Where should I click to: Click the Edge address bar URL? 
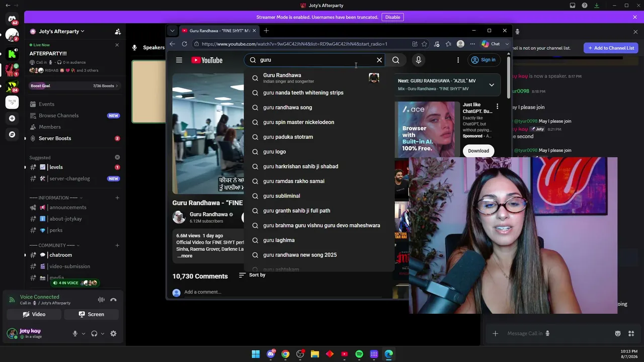(x=294, y=44)
